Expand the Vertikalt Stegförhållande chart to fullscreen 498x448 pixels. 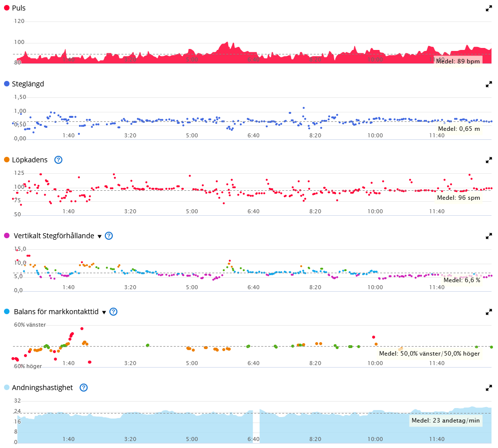pos(489,236)
